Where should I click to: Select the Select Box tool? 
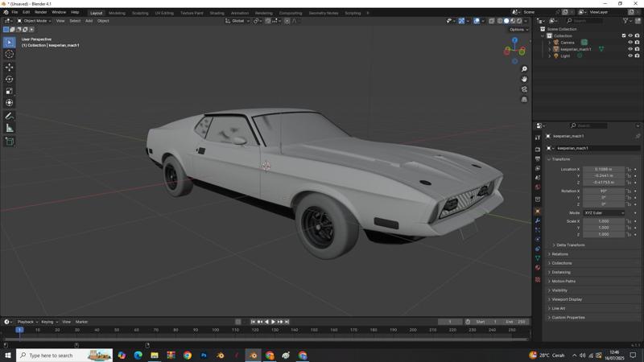10,43
